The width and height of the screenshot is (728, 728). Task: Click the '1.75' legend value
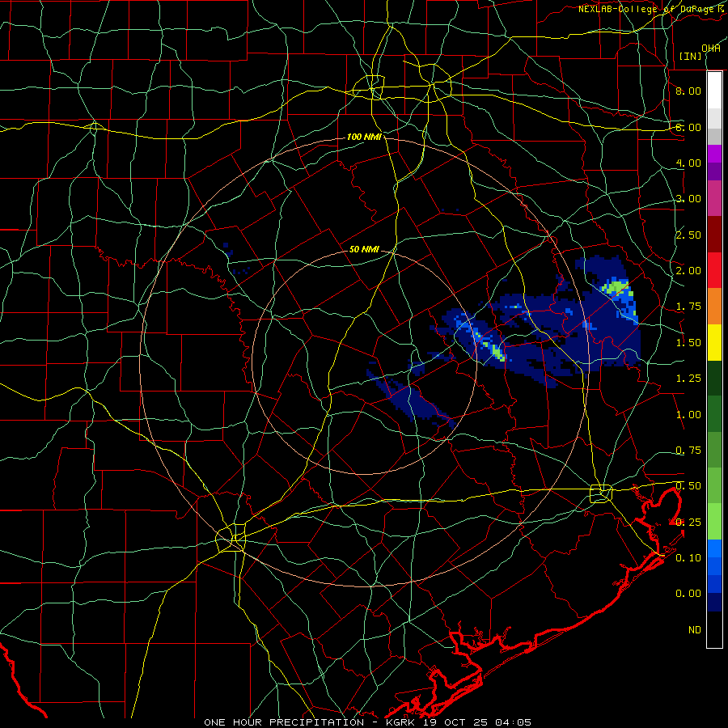pyautogui.click(x=688, y=307)
